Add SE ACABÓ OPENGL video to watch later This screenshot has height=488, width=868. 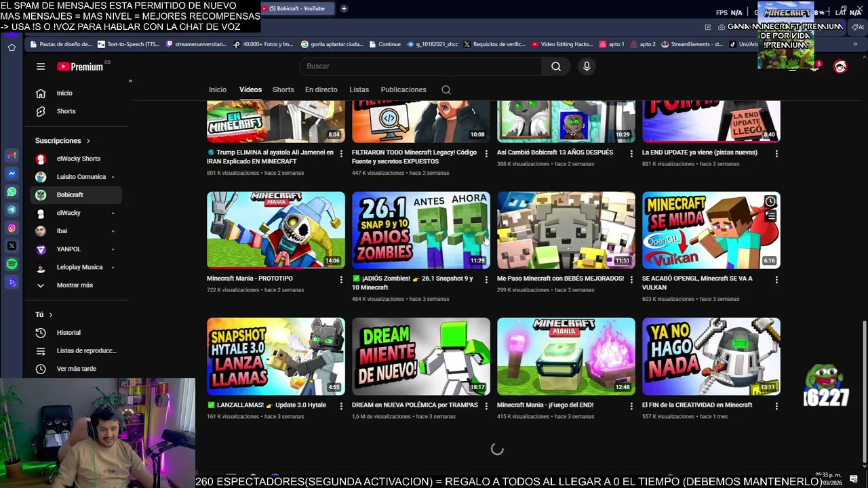[x=770, y=202]
